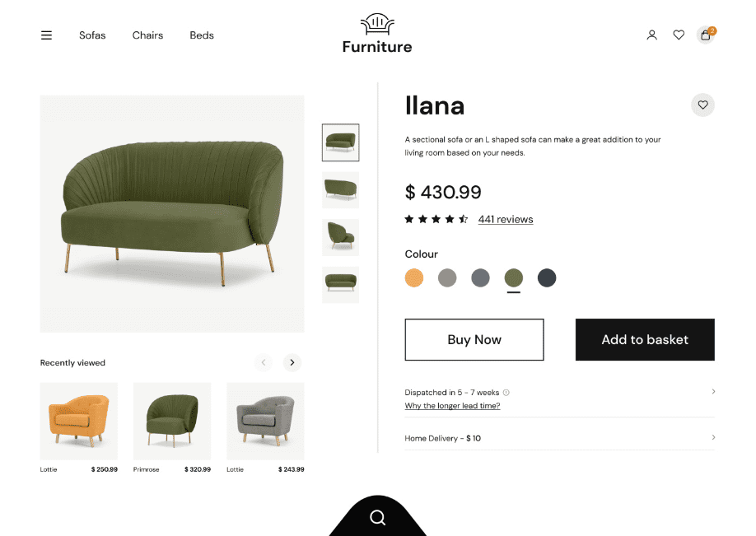Click the dispatch info icon

coord(506,393)
